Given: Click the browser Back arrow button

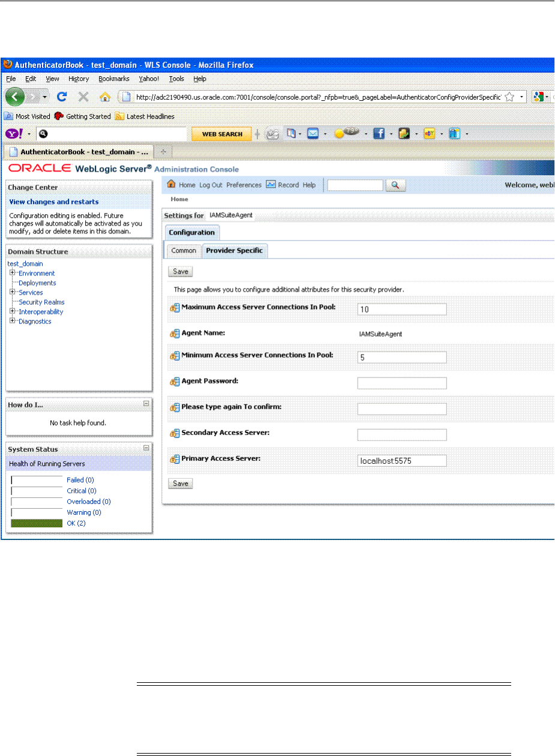Looking at the screenshot, I should (x=14, y=97).
